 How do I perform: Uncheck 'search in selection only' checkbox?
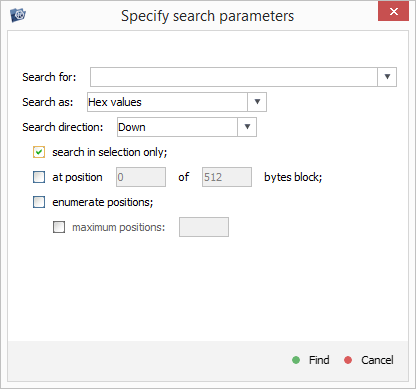point(39,152)
